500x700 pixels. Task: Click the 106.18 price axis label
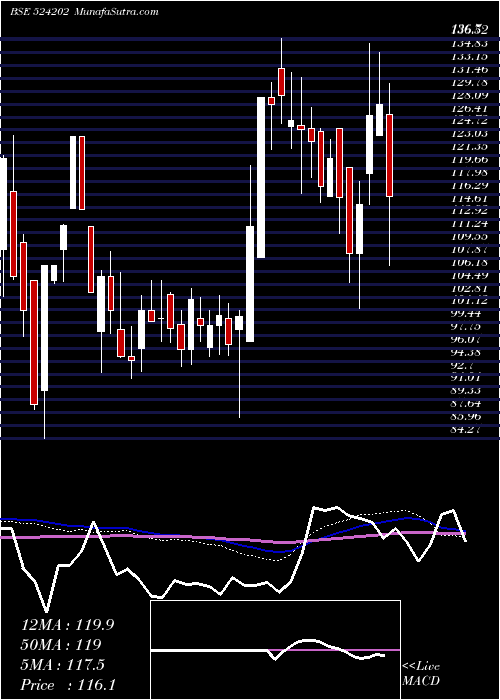coord(470,262)
